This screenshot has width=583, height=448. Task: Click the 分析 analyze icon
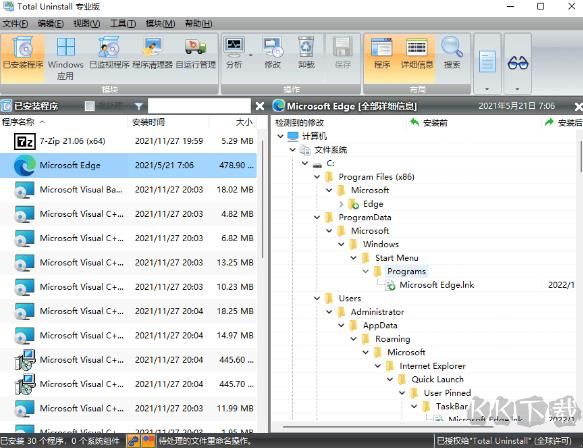[234, 53]
